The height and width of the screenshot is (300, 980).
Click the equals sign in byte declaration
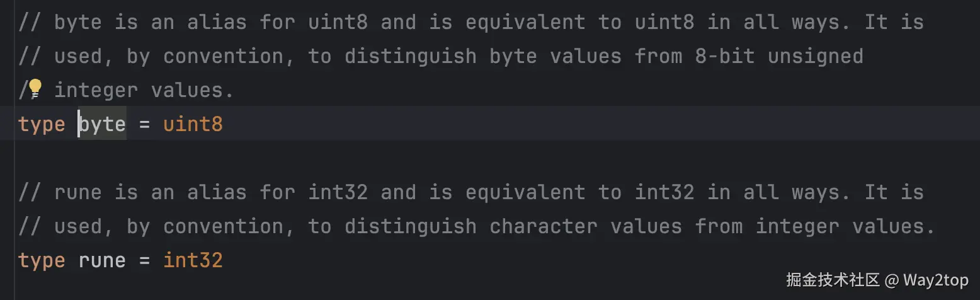coord(144,124)
